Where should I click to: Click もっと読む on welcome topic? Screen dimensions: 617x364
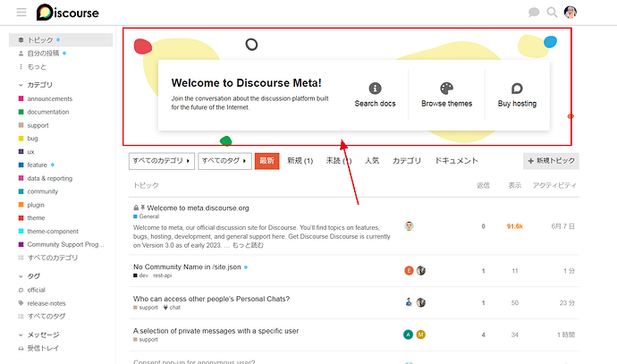tap(248, 245)
